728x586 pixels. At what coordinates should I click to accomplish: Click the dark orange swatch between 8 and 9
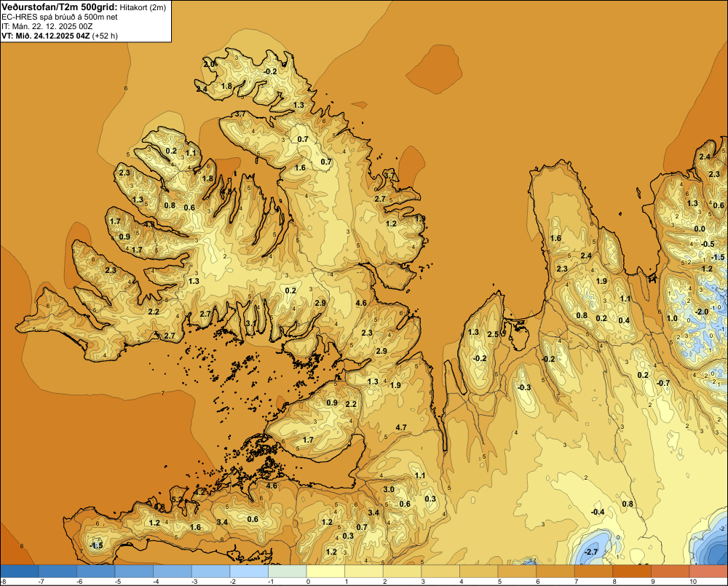[x=633, y=571]
